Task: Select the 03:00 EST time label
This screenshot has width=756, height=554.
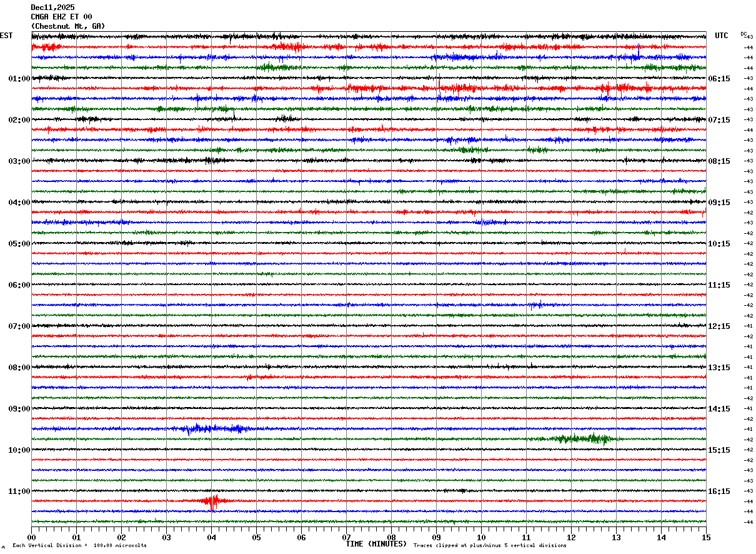Action: (19, 161)
